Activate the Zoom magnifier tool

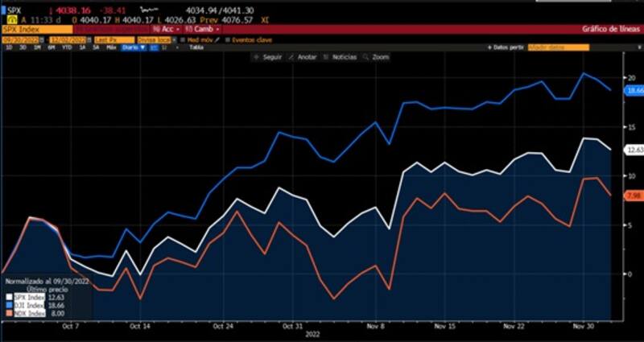point(365,57)
